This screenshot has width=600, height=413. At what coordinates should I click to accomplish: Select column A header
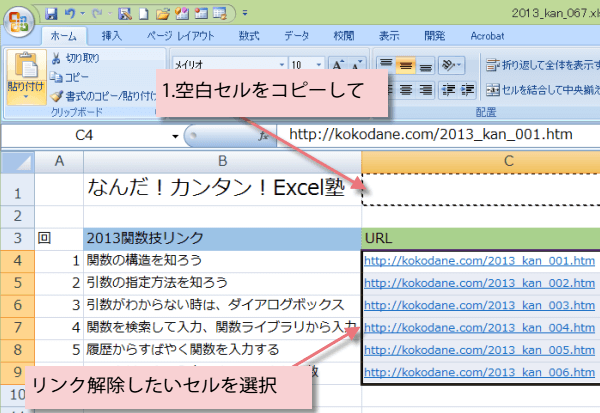click(59, 162)
